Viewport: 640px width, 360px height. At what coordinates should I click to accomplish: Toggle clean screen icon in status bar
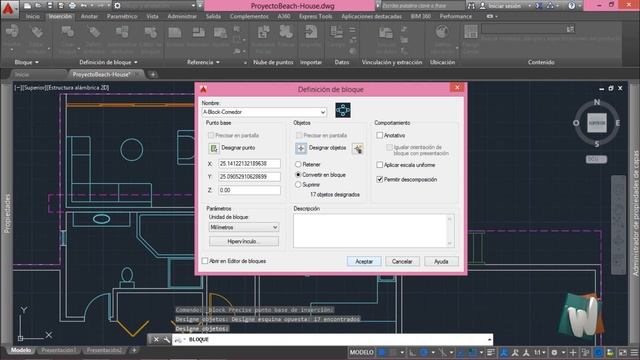coord(623,352)
